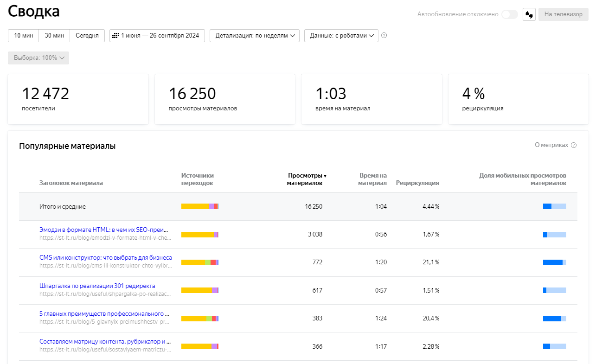This screenshot has width=602, height=364.
Task: Click the 4,44 % average recirculation
Action: pos(431,206)
